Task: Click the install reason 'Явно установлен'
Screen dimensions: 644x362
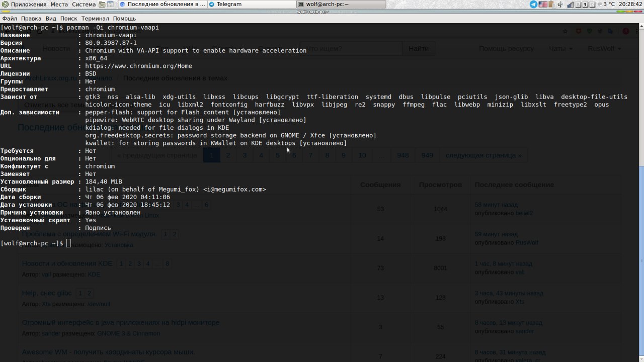Action: tap(113, 213)
